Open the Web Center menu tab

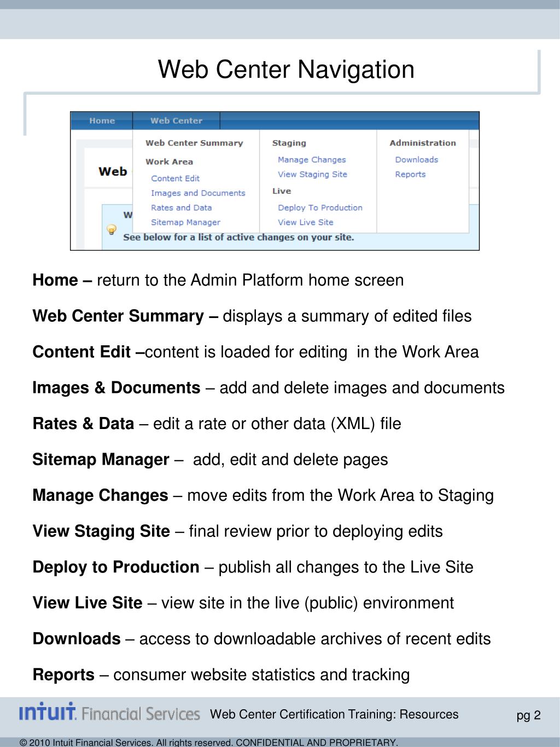click(x=176, y=120)
